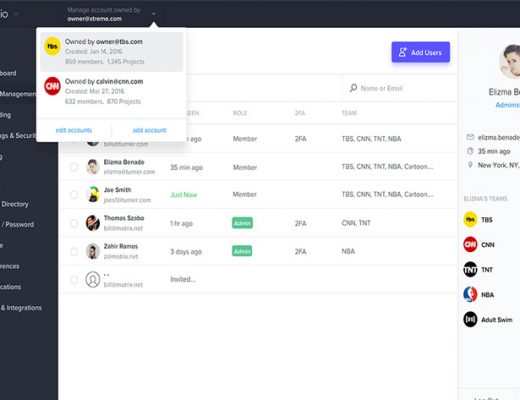Click TNT team icon in Elizma's teams
Viewport: 520px width, 400px height.
click(470, 269)
